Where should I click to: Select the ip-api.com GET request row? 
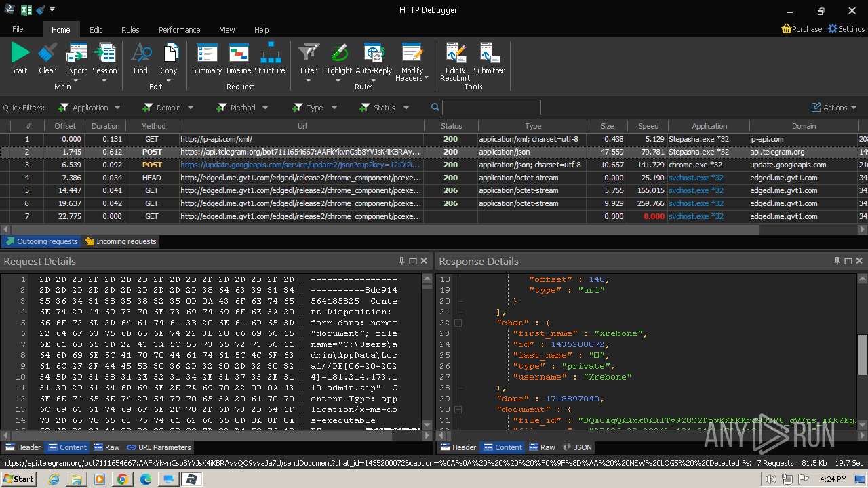(434, 139)
